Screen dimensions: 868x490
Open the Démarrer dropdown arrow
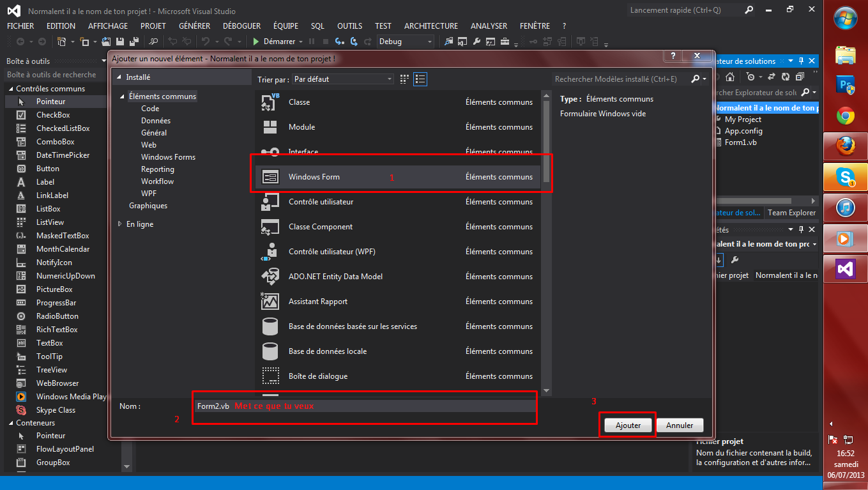click(301, 42)
